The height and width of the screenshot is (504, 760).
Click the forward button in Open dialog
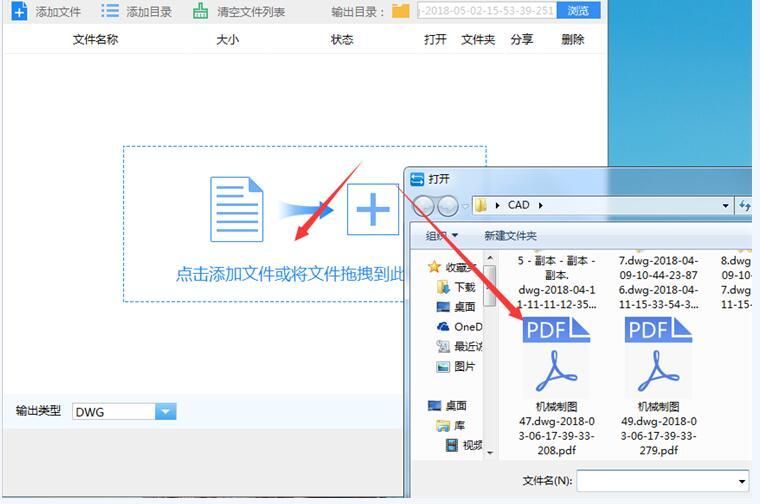pos(447,206)
